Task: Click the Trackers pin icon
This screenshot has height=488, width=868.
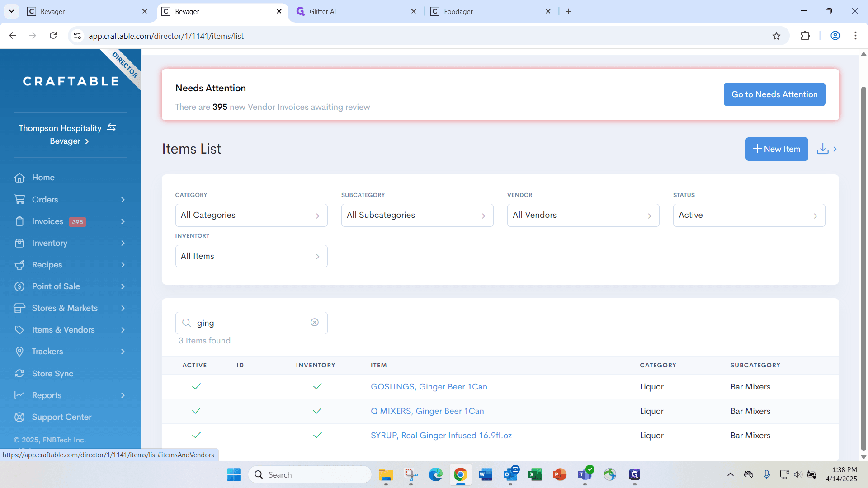Action: point(19,352)
